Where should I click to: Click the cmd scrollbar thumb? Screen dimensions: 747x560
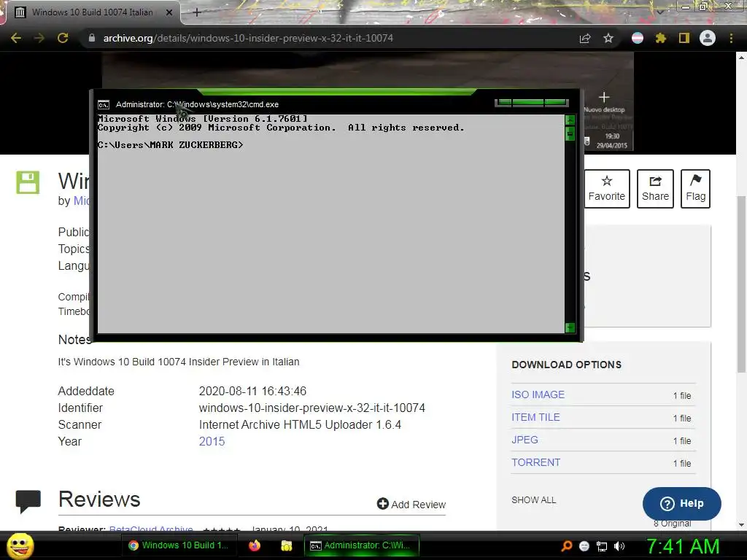tap(570, 134)
